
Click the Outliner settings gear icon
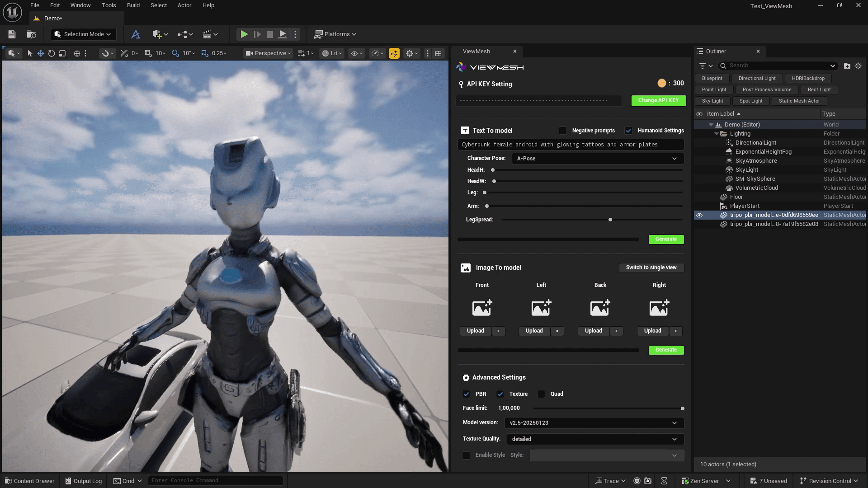[x=858, y=66]
